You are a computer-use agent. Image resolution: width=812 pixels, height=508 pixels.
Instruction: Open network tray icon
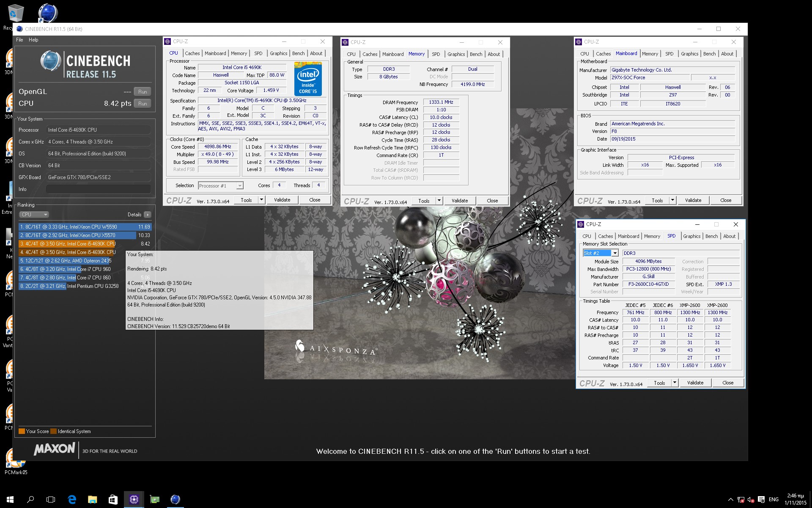click(741, 500)
